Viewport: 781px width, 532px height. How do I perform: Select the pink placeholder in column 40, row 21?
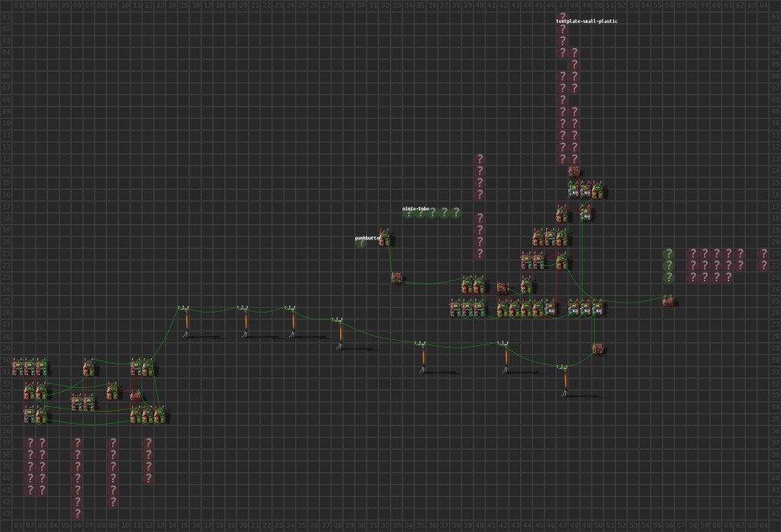tap(480, 253)
